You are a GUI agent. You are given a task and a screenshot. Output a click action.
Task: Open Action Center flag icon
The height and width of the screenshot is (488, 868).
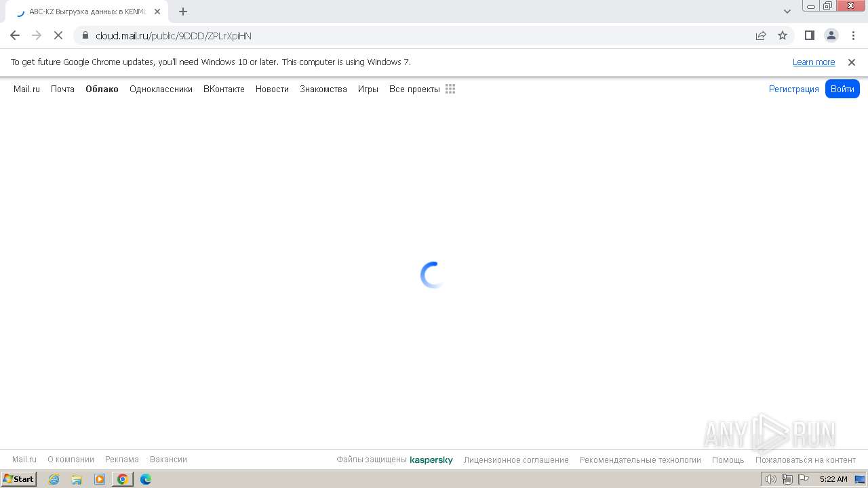[x=804, y=479]
